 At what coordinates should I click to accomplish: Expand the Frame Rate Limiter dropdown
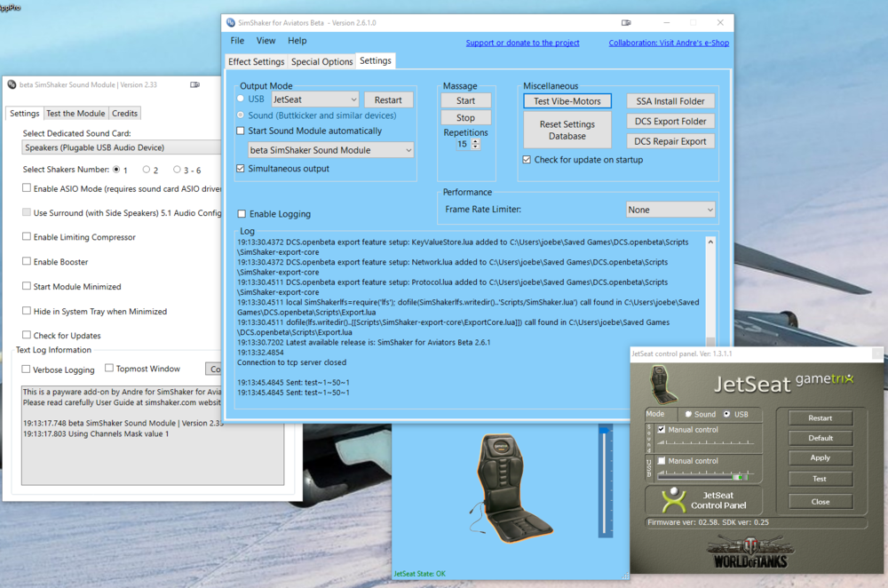click(x=670, y=210)
